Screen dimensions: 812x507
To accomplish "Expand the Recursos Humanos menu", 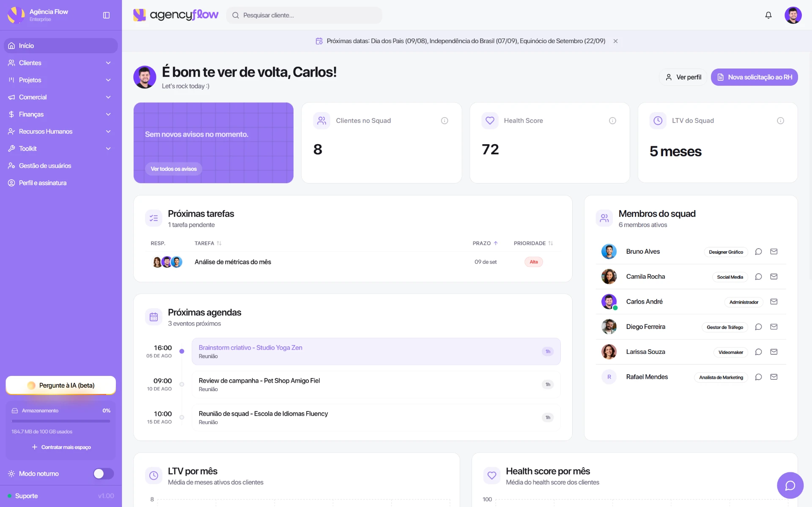I will click(x=60, y=132).
